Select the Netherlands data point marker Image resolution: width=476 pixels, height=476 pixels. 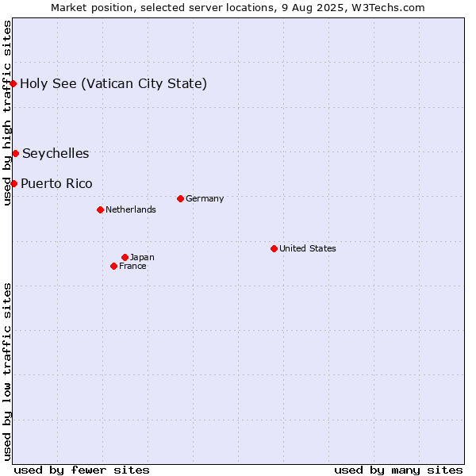tap(101, 209)
